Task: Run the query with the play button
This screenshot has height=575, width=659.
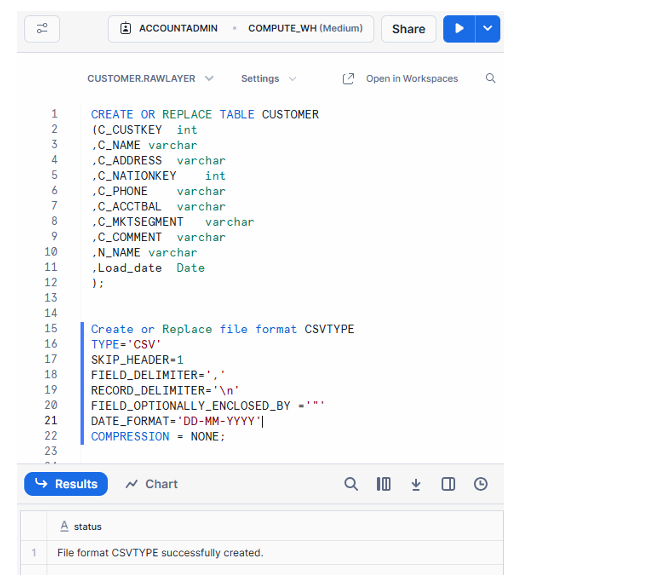Action: [458, 29]
